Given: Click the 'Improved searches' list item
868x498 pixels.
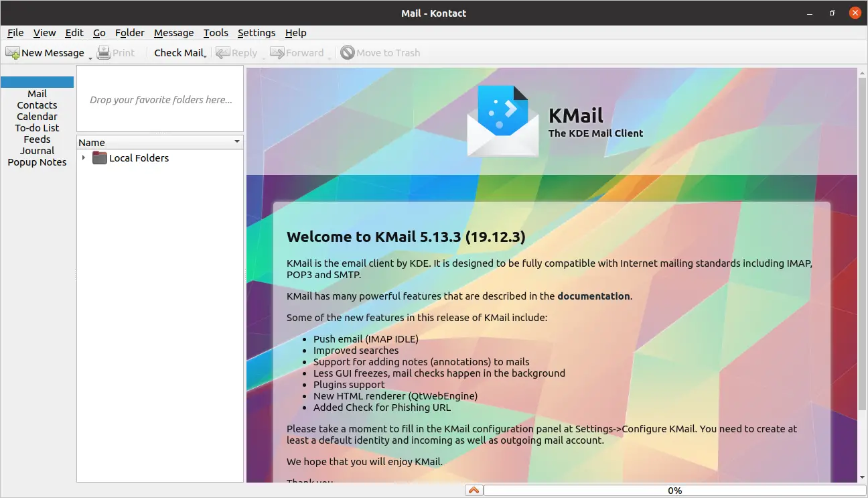Looking at the screenshot, I should tap(356, 351).
